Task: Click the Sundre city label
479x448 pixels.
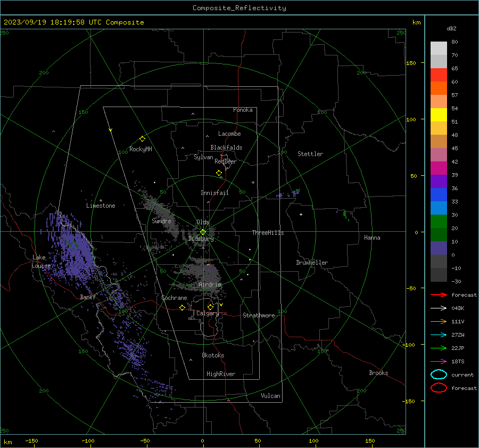Action: [x=161, y=221]
